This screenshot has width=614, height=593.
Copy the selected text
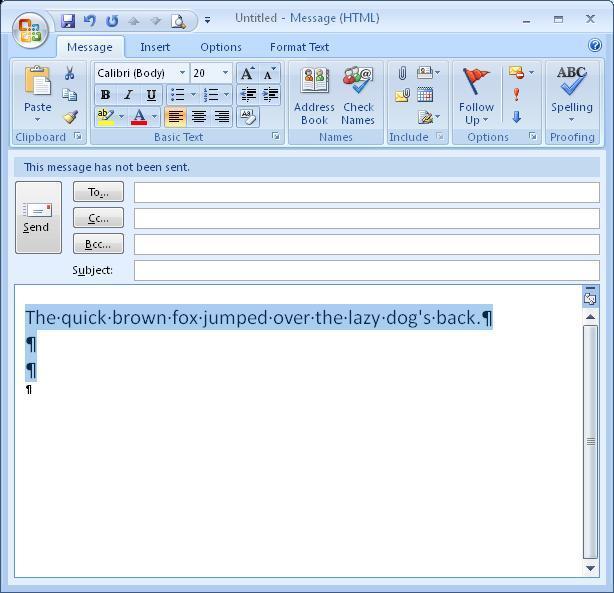click(70, 95)
